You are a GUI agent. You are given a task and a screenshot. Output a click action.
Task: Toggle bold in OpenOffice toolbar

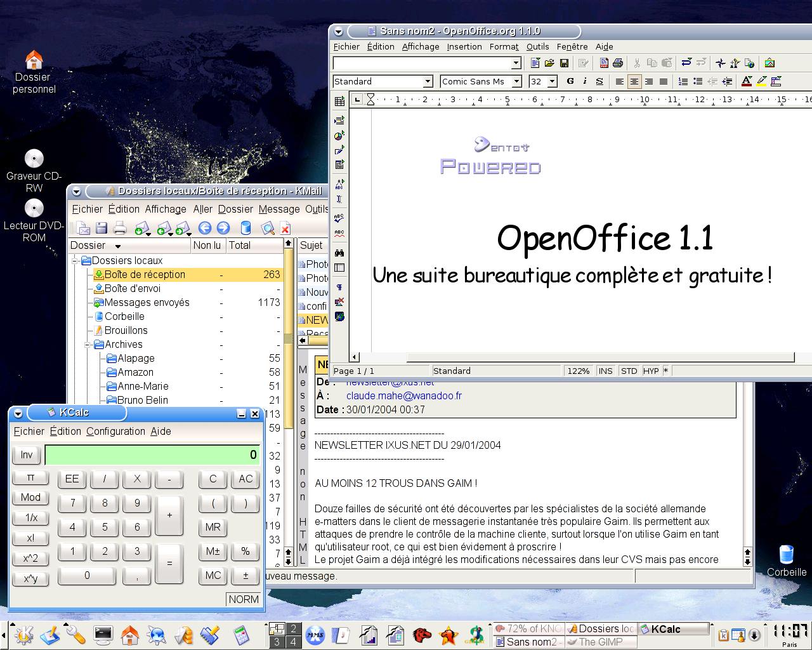point(570,81)
